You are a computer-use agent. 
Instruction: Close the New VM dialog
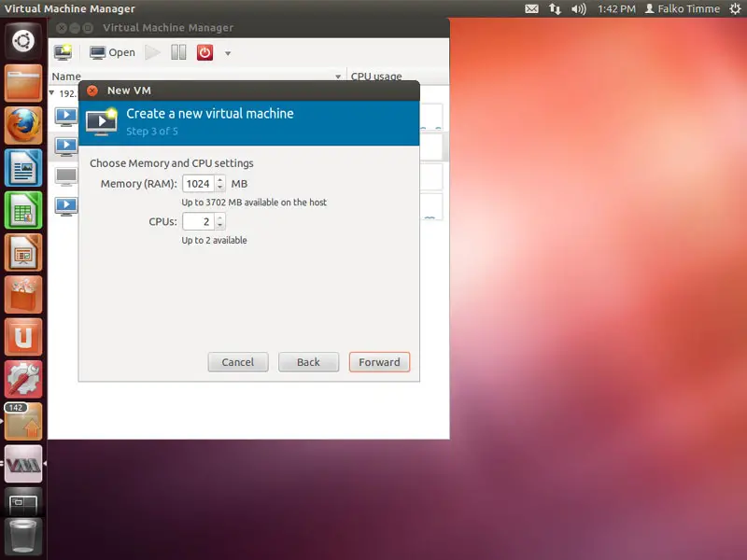coord(92,91)
